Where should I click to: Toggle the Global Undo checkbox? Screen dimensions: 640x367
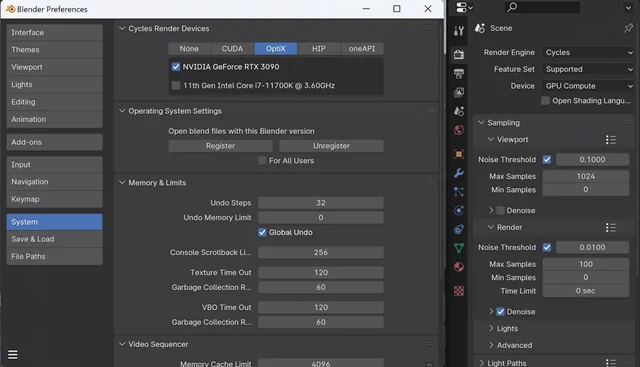262,232
